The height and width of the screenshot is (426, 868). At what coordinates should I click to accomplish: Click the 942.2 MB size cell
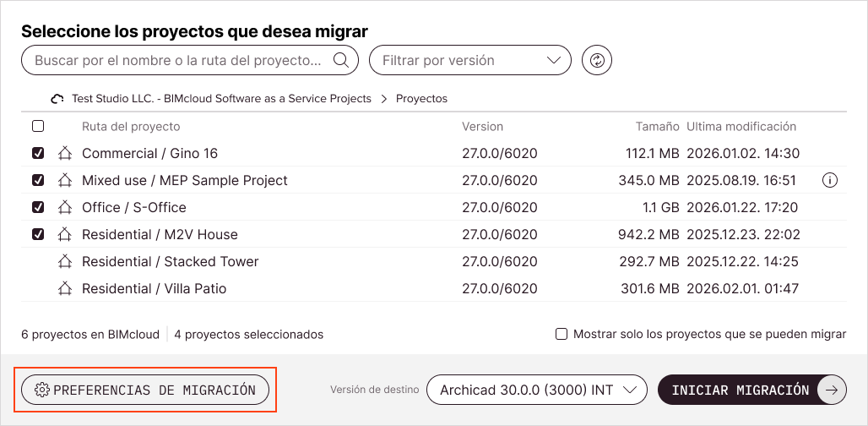tap(648, 235)
